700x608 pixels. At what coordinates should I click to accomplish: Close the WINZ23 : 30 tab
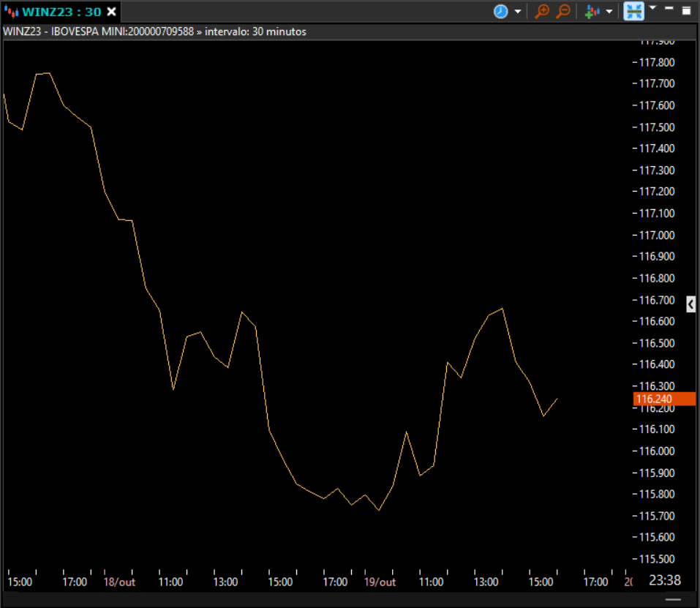click(x=112, y=12)
